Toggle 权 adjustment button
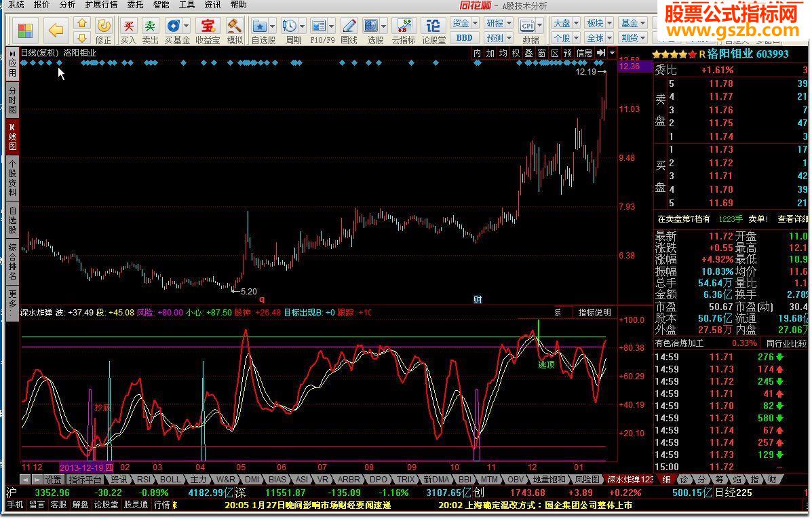This screenshot has height=519, width=812. pyautogui.click(x=516, y=53)
